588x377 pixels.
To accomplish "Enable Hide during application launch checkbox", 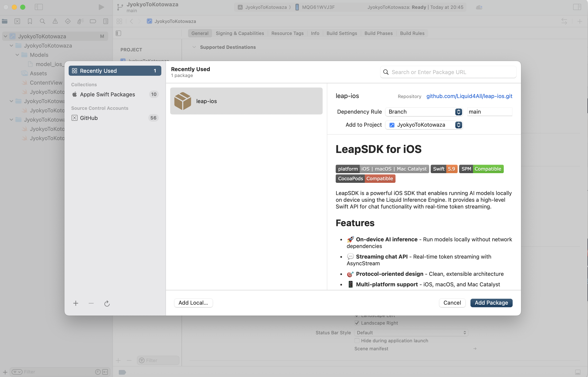I will (357, 341).
